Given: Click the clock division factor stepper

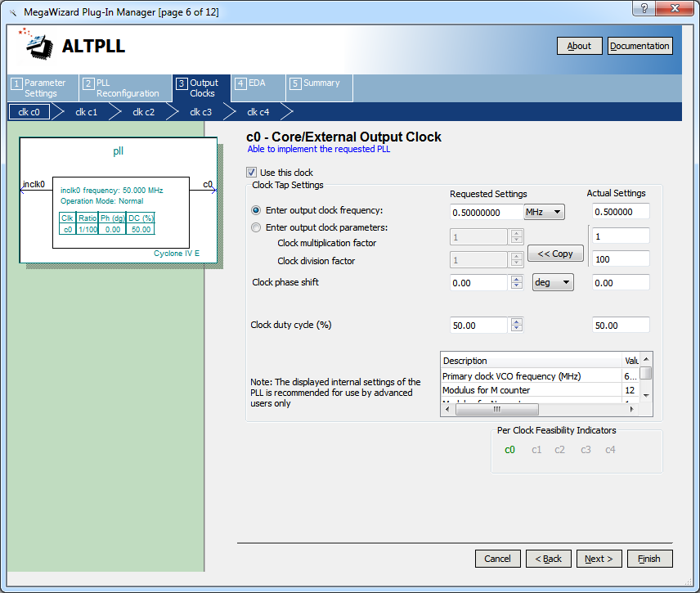Looking at the screenshot, I should [x=517, y=259].
